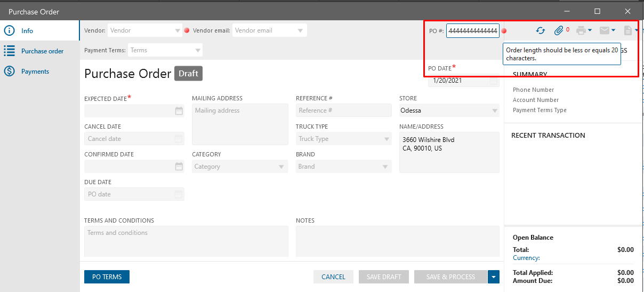Click the document icon in top toolbar
Image resolution: width=644 pixels, height=292 pixels.
pyautogui.click(x=628, y=31)
